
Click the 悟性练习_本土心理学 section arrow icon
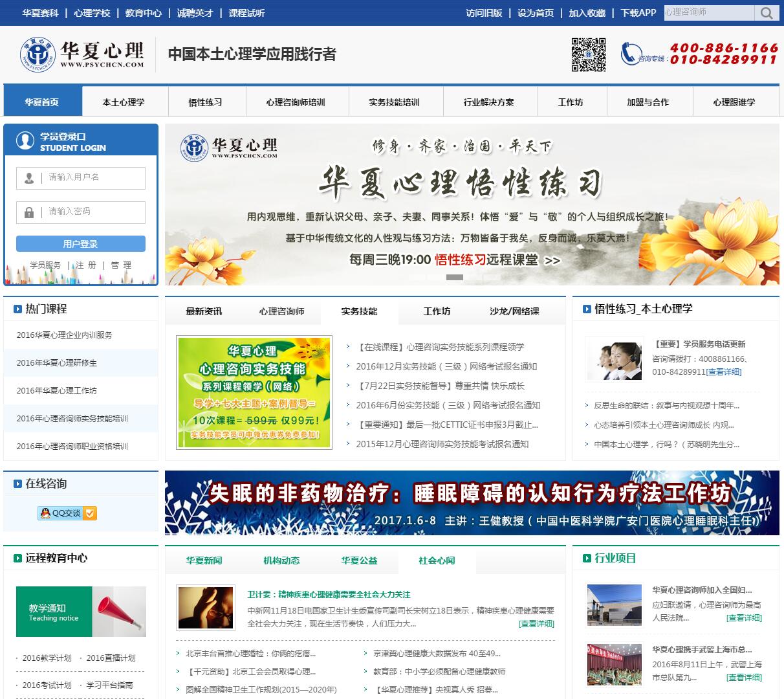(587, 309)
